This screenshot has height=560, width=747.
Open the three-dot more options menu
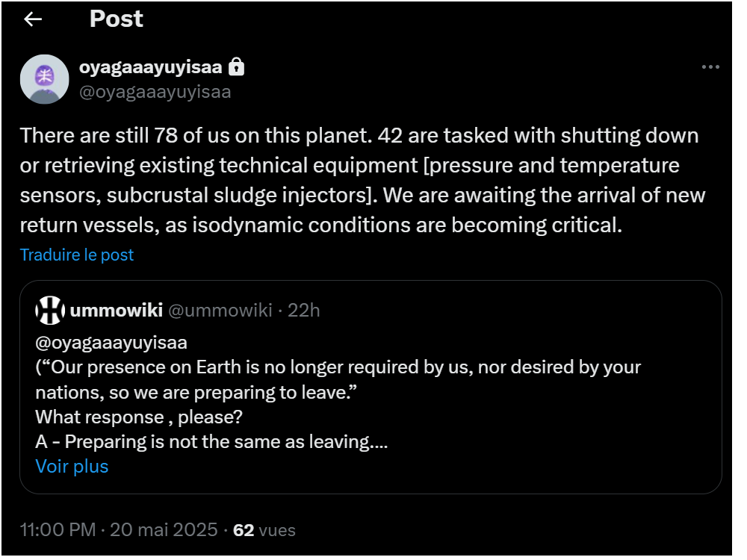pyautogui.click(x=710, y=67)
